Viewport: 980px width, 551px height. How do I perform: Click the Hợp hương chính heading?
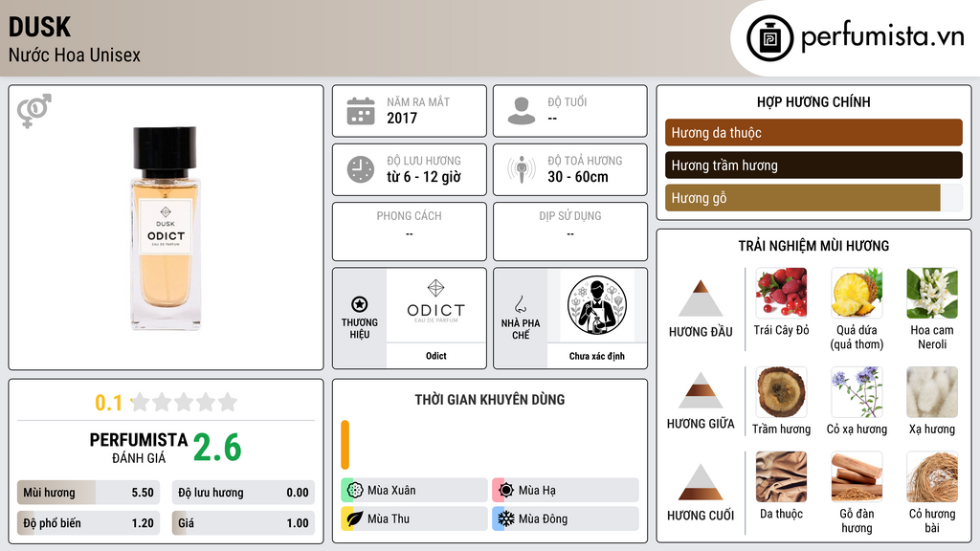click(813, 101)
